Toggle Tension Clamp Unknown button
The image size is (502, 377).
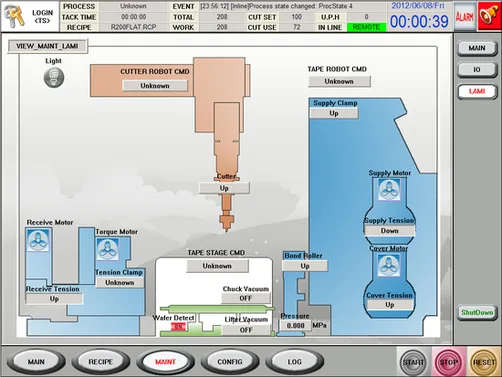(120, 282)
